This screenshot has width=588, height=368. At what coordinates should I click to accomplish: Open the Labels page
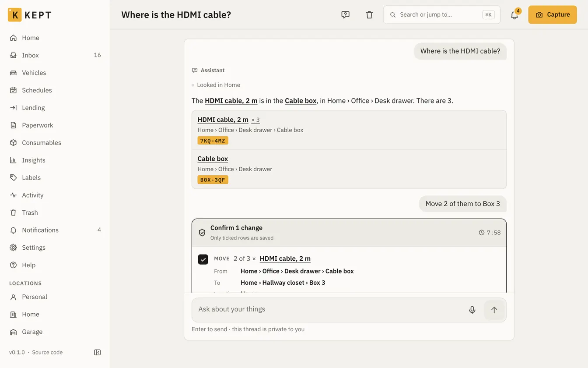tap(55, 178)
